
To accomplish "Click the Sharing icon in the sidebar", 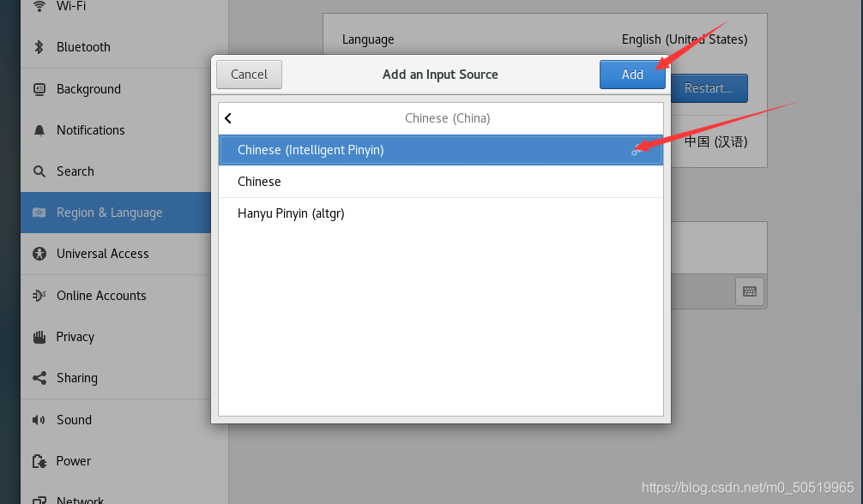I will (x=39, y=378).
